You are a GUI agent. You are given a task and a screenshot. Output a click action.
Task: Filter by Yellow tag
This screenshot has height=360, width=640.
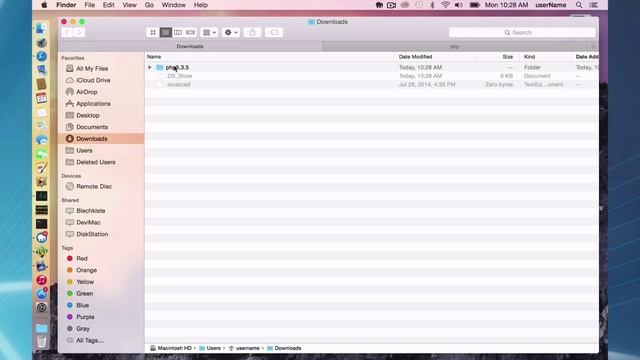click(85, 282)
